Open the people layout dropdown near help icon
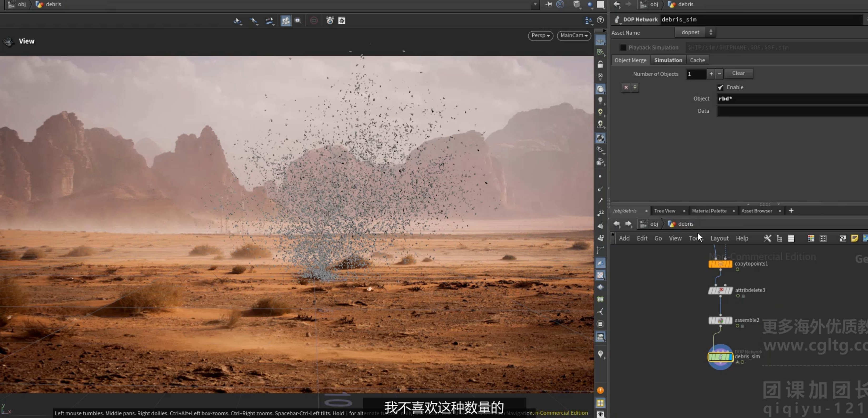Image resolution: width=868 pixels, height=418 pixels. coord(588,21)
